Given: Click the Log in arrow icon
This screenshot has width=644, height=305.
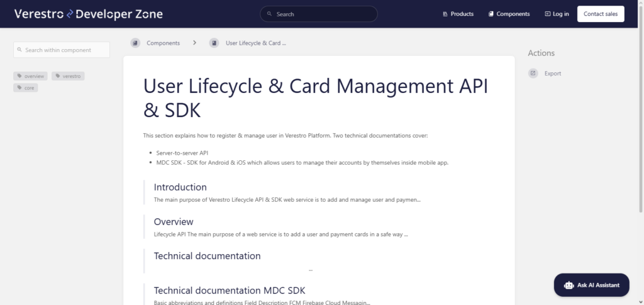Looking at the screenshot, I should point(548,14).
